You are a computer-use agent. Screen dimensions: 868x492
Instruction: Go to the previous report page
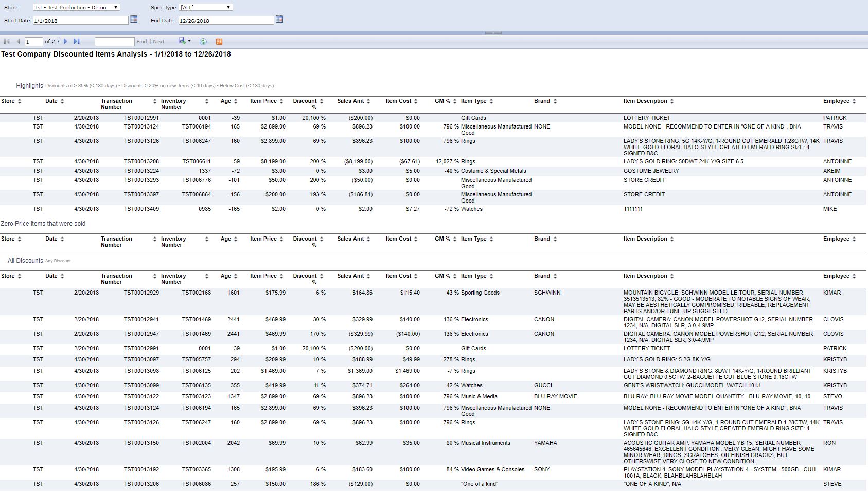[19, 42]
